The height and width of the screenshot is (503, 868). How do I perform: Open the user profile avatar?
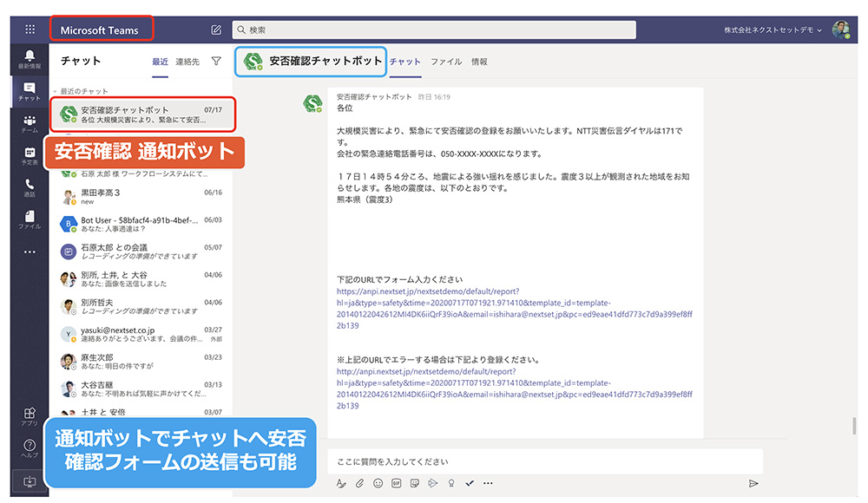[x=841, y=29]
